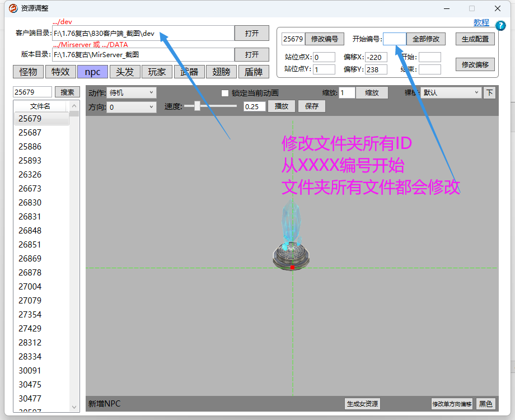The width and height of the screenshot is (515, 420).
Task: Open the 翅膀 tab
Action: (x=221, y=72)
